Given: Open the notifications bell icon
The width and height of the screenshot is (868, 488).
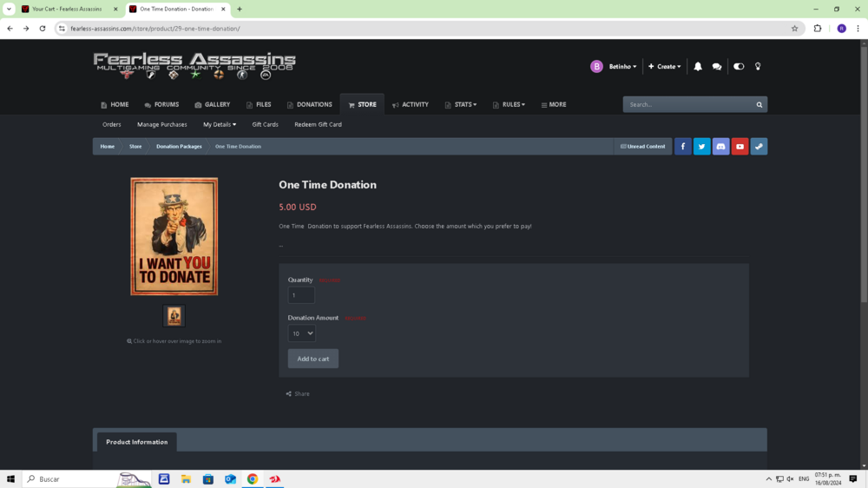Looking at the screenshot, I should 698,67.
